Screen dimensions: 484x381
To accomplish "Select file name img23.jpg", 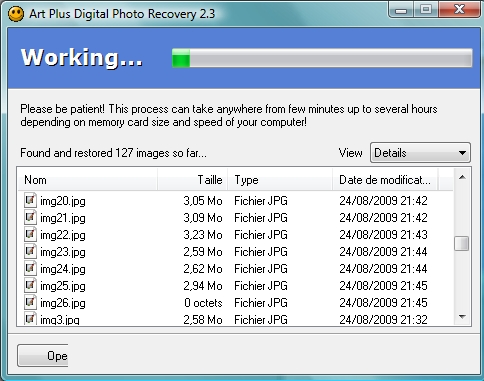I will [63, 252].
